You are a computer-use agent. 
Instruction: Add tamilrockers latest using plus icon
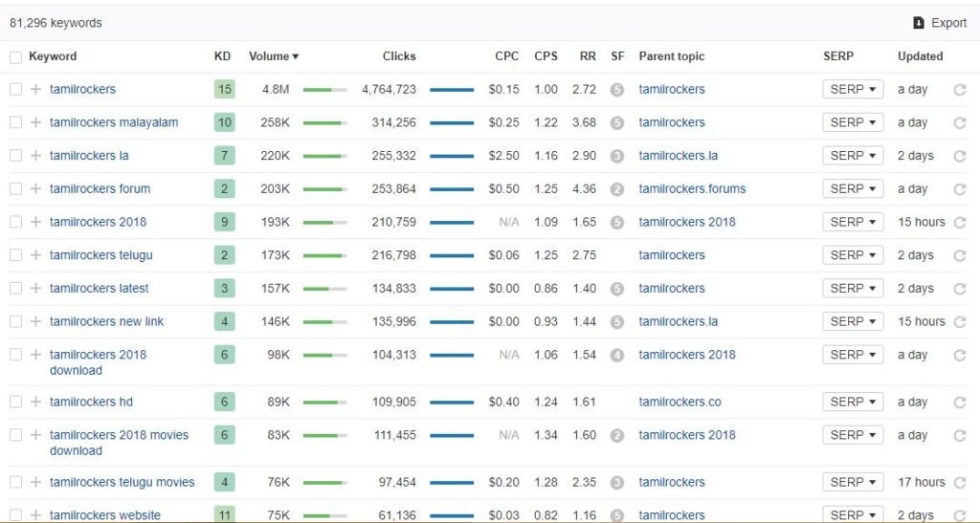[x=35, y=288]
